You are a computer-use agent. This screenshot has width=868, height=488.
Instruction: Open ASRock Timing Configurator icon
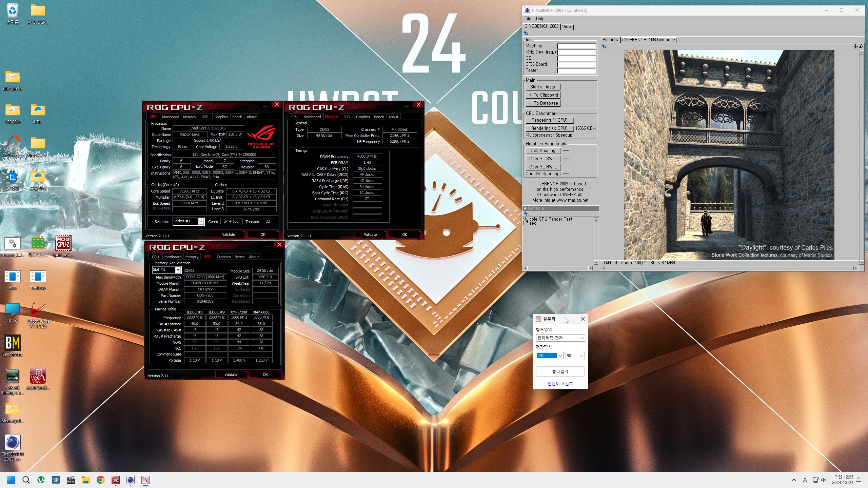coord(13,382)
